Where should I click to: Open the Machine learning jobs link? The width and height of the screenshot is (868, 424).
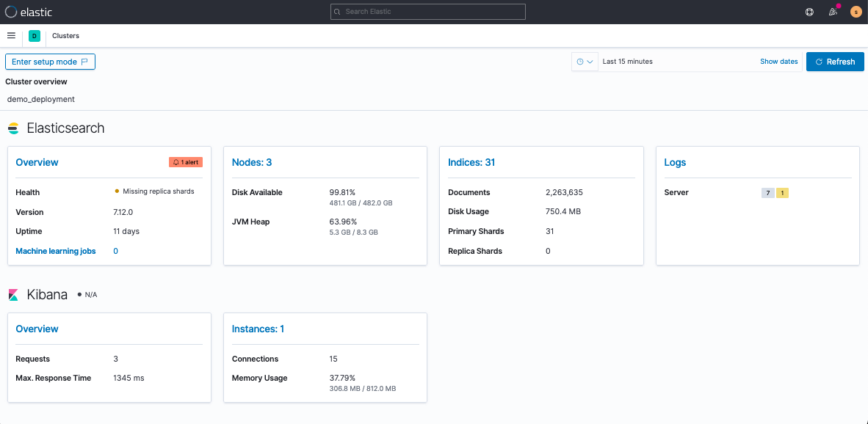[x=55, y=251]
